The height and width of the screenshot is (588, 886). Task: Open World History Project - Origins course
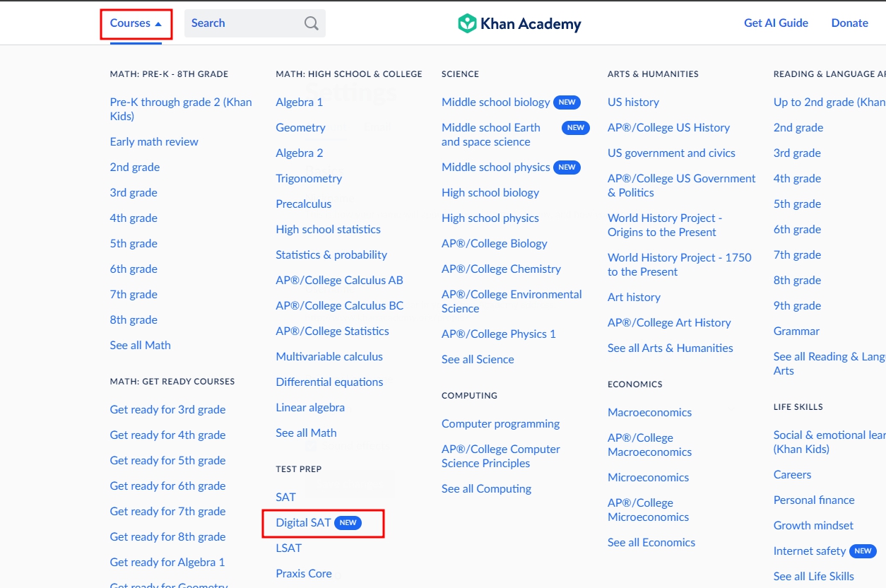[665, 225]
